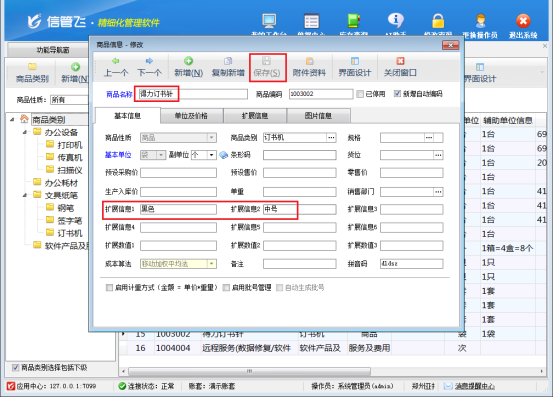Select 传真机 in category tree

click(70, 157)
